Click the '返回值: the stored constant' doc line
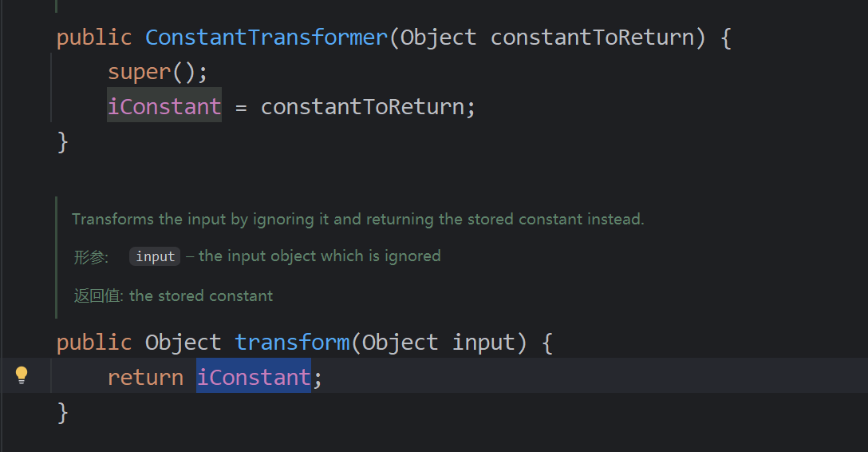 click(173, 295)
